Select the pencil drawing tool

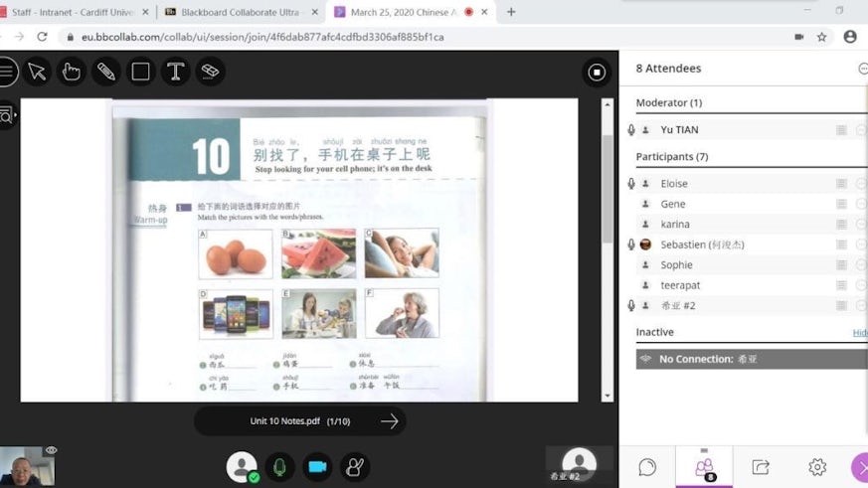[x=106, y=72]
